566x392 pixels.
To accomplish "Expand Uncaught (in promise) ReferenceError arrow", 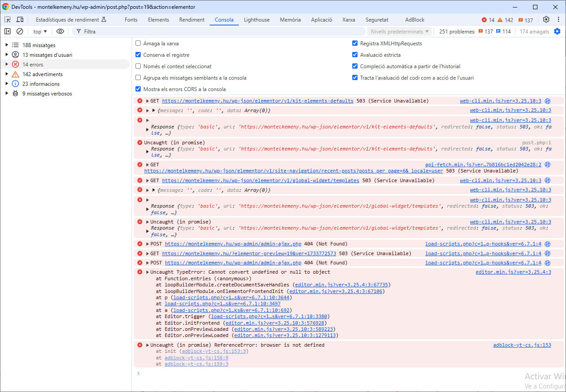I will [147, 345].
